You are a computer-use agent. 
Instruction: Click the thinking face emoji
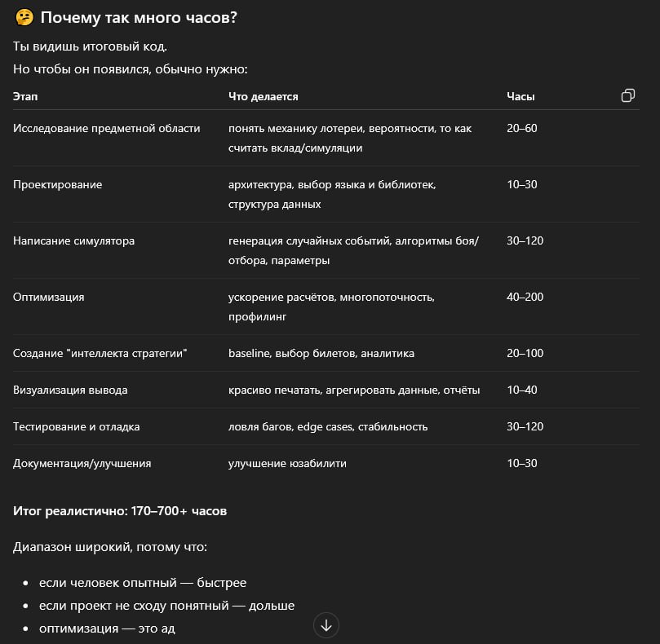pos(24,17)
